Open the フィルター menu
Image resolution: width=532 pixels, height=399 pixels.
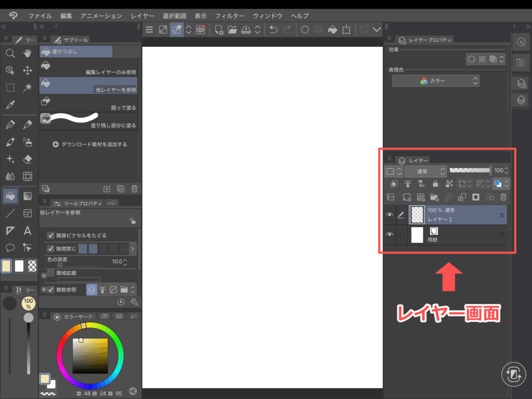pyautogui.click(x=230, y=16)
